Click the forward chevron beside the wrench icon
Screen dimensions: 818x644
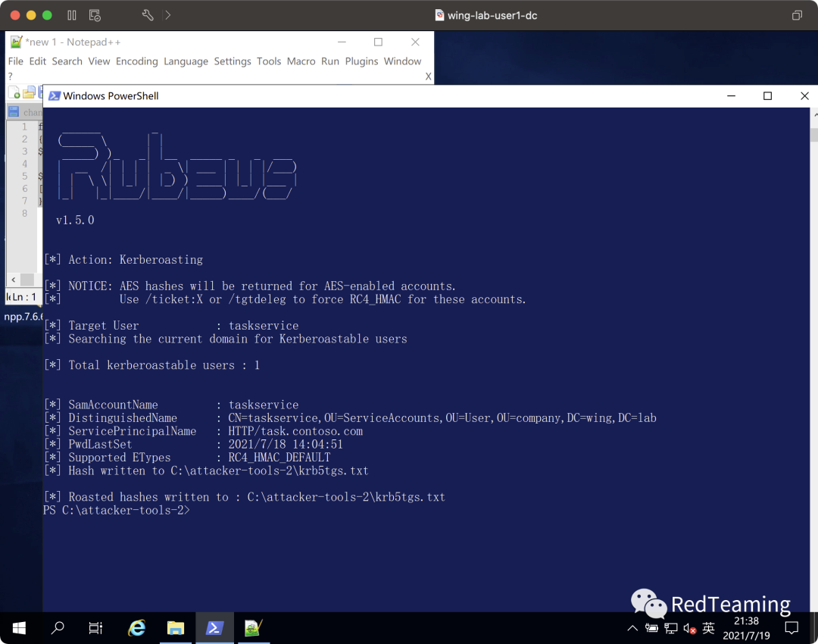[x=167, y=15]
